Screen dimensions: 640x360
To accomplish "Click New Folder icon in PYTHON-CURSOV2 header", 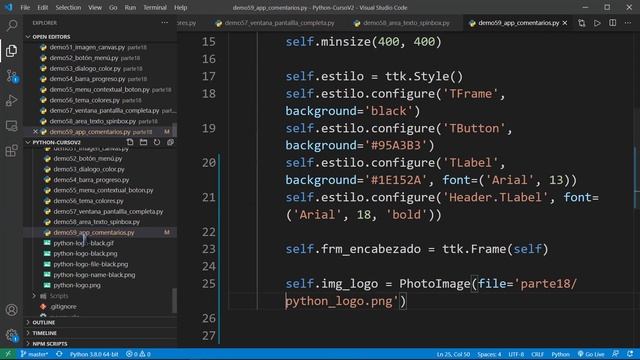I will point(143,142).
